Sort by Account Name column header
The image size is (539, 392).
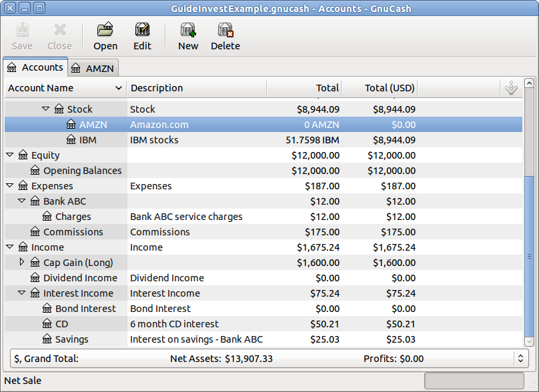click(65, 88)
